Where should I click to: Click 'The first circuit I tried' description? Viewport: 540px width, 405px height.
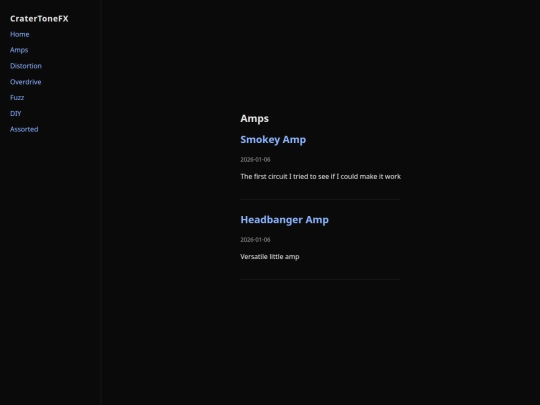(321, 176)
